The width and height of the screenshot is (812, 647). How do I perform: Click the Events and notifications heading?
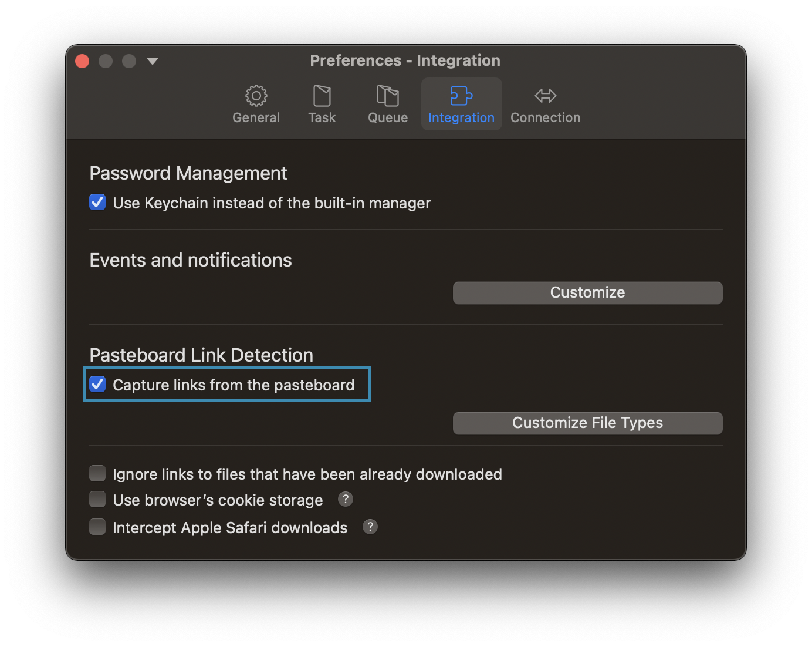click(191, 260)
